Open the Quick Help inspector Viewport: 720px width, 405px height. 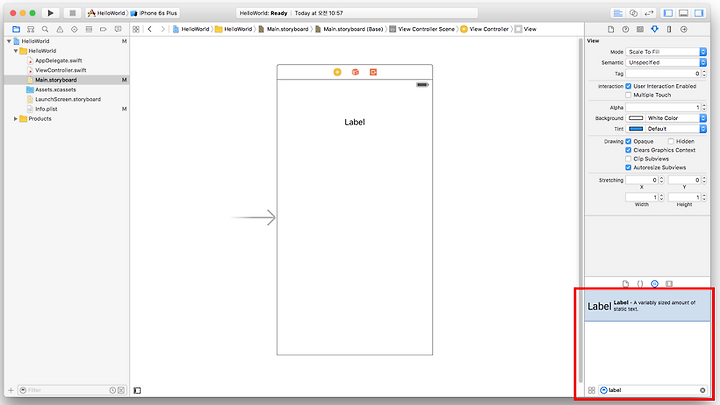point(625,29)
